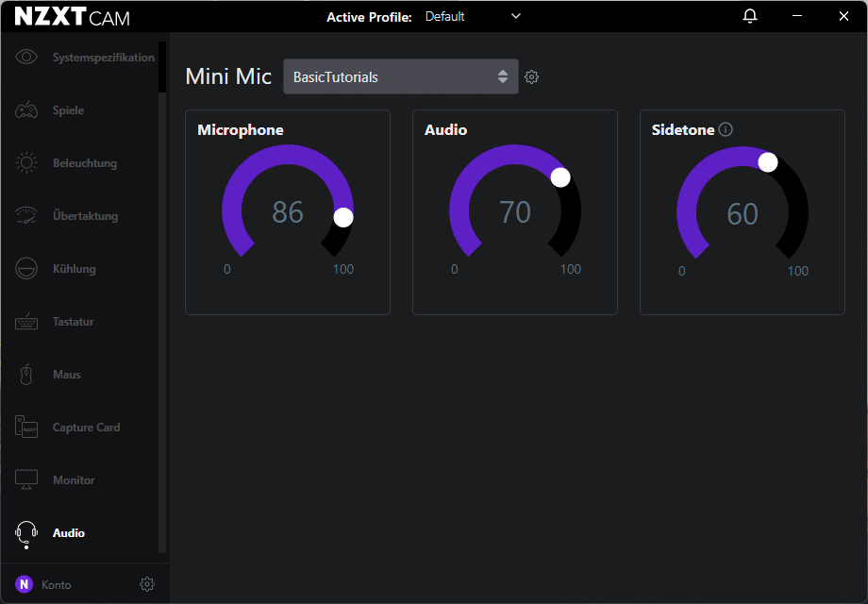Select the Maus mouse icon
Screen dimensions: 868x604
(26, 375)
